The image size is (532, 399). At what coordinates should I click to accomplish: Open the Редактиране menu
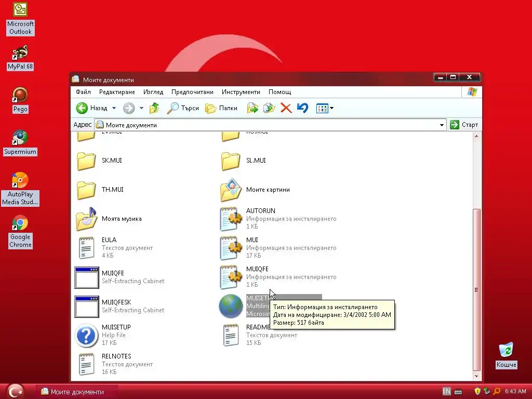[x=117, y=92]
